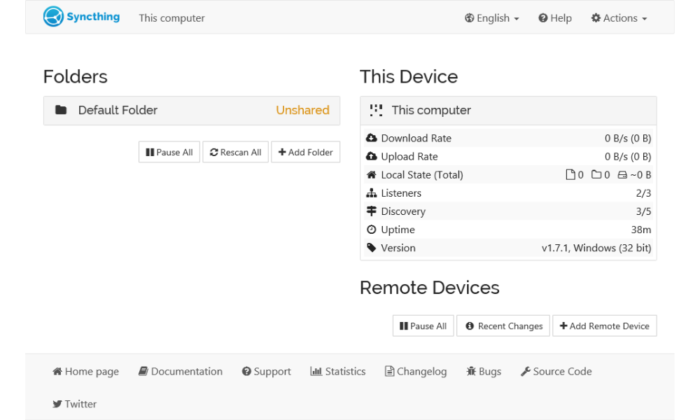Open the Twitter footer link
Viewport: 700px width, 420px height.
[x=75, y=404]
